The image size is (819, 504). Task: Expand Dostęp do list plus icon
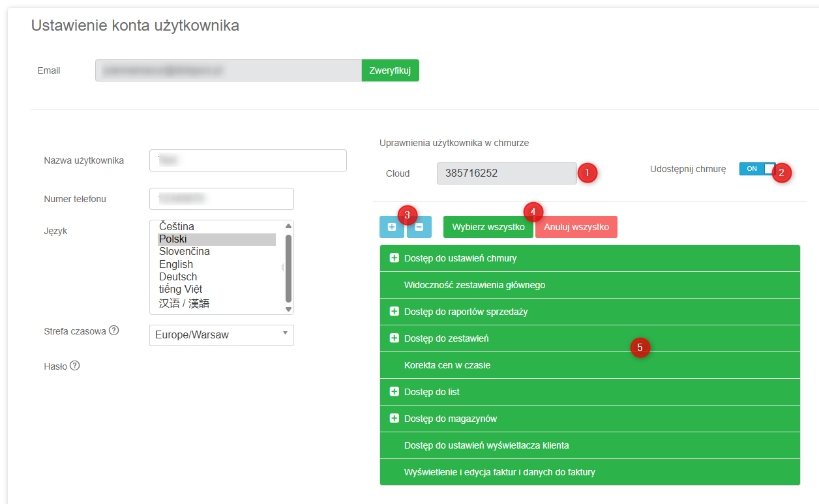(394, 392)
